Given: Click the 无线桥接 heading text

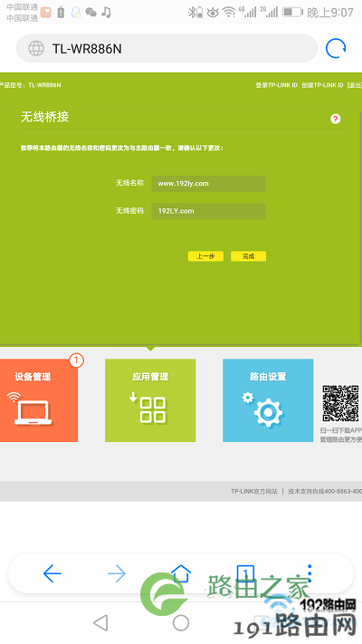Looking at the screenshot, I should tap(44, 117).
